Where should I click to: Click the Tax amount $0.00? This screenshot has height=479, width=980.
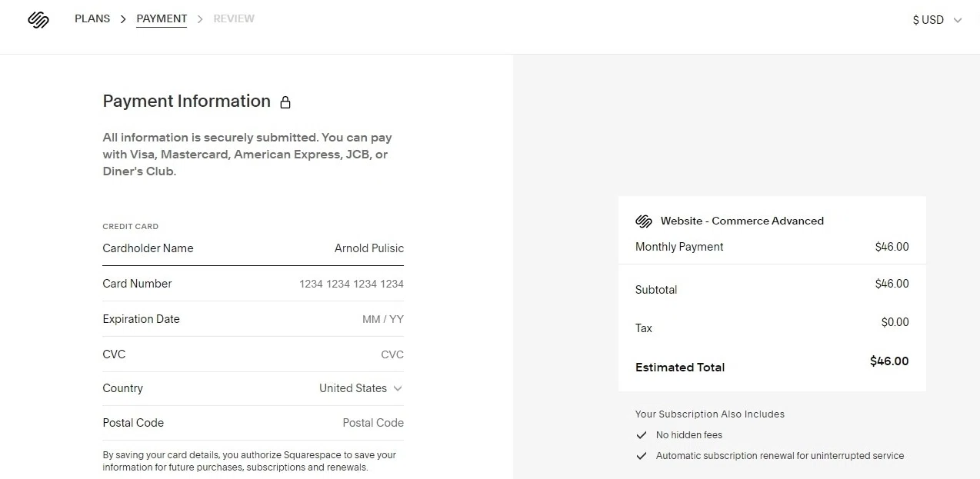[895, 322]
